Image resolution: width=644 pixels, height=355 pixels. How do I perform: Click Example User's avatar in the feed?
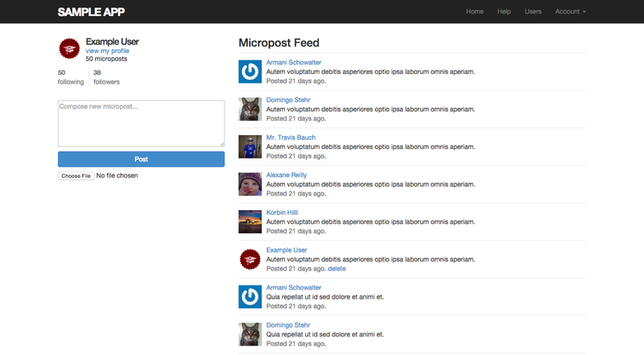250,259
